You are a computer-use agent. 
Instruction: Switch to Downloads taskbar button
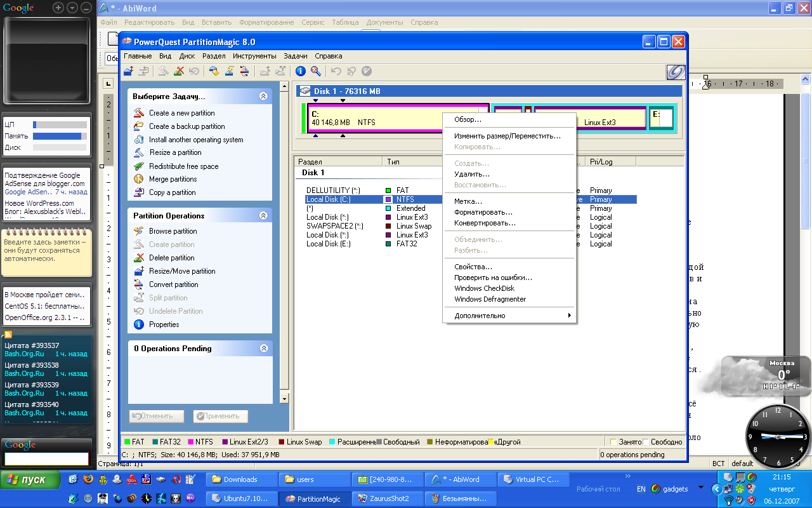click(242, 479)
